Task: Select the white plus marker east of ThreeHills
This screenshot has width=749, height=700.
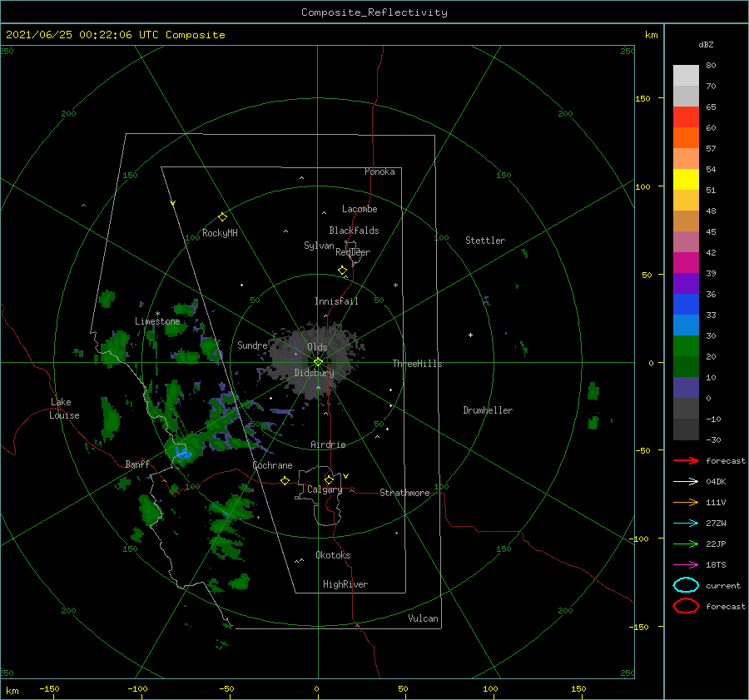Action: (470, 335)
